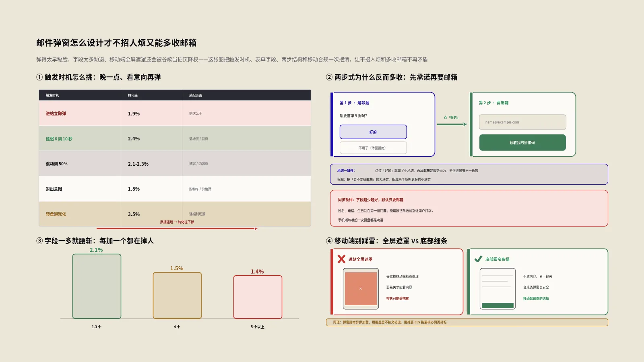Click the 进站全屏遮罩 card title
Viewport: 644px width, 362px height.
[360, 259]
